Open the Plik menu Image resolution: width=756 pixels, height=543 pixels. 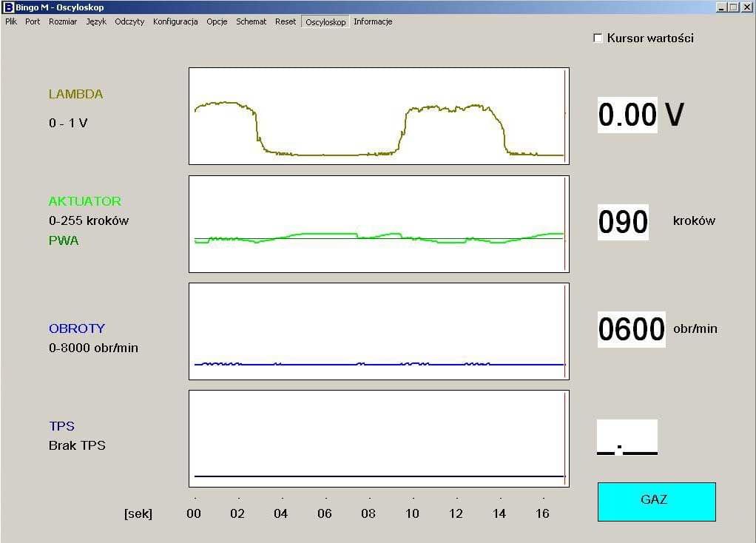point(11,21)
